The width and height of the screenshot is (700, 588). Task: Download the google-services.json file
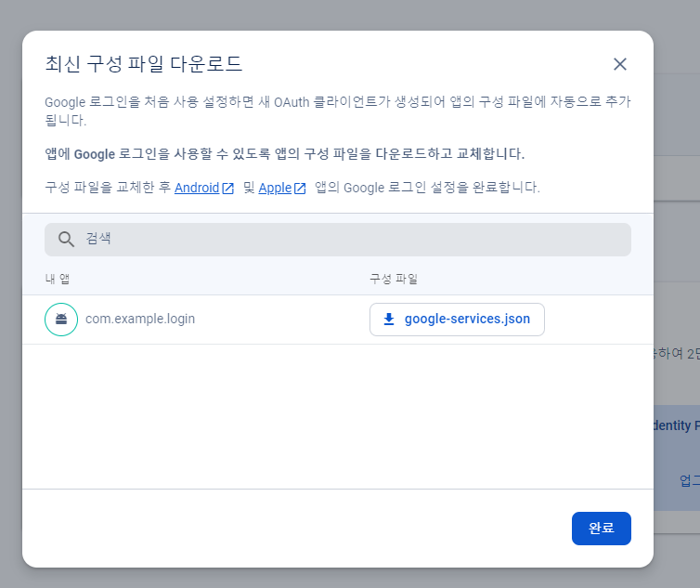tap(457, 320)
